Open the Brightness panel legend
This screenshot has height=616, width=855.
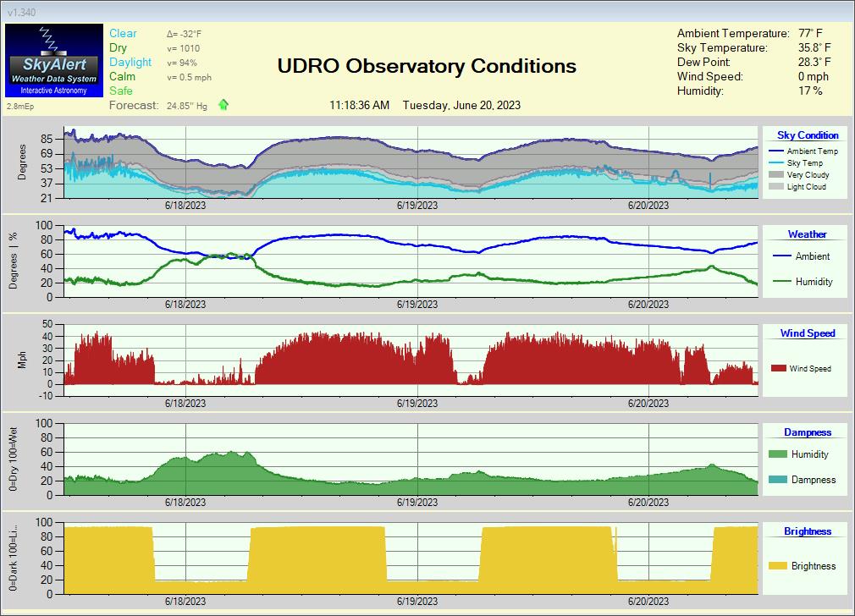[807, 531]
